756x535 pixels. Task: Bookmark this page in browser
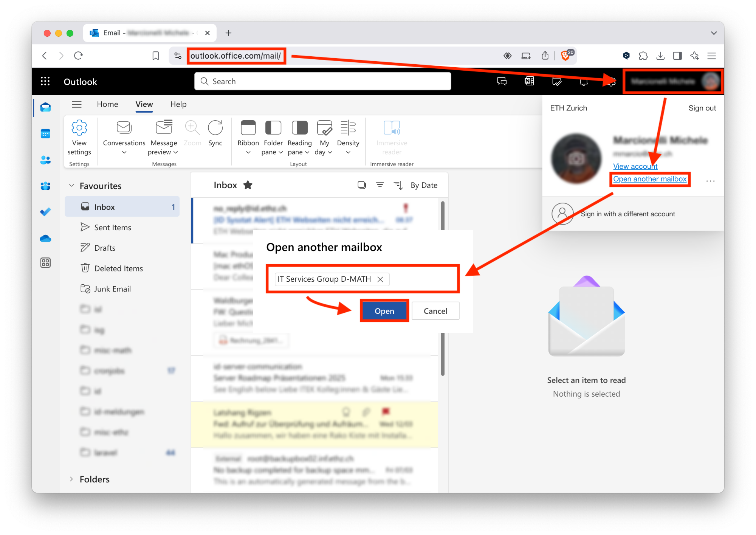155,56
